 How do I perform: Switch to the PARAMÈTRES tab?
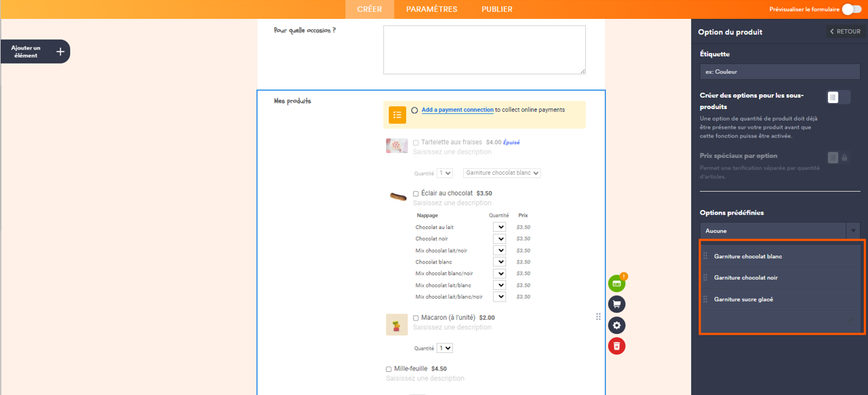point(431,9)
